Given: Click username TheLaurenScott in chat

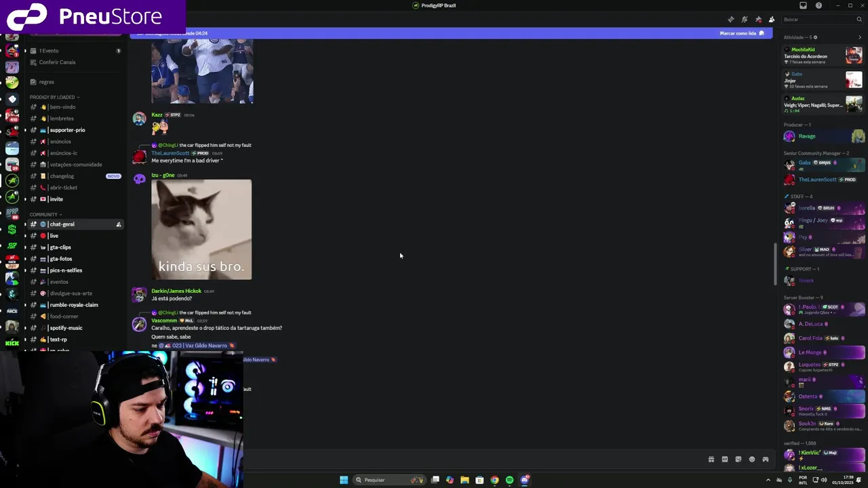Looking at the screenshot, I should coord(170,153).
